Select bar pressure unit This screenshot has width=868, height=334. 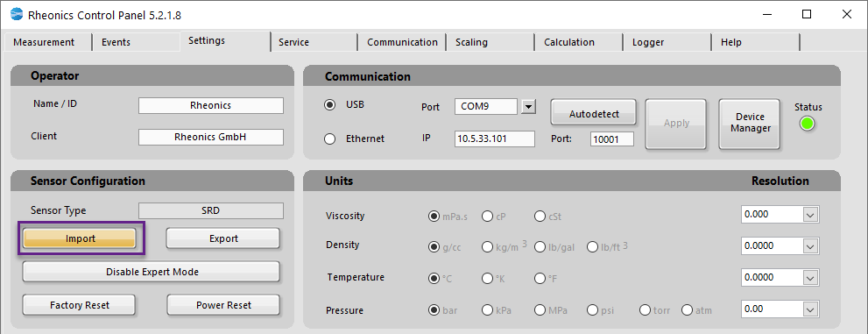click(434, 310)
